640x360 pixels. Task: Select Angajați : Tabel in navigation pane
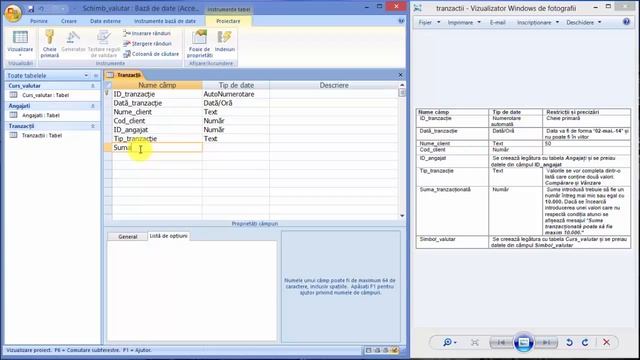pyautogui.click(x=41, y=116)
